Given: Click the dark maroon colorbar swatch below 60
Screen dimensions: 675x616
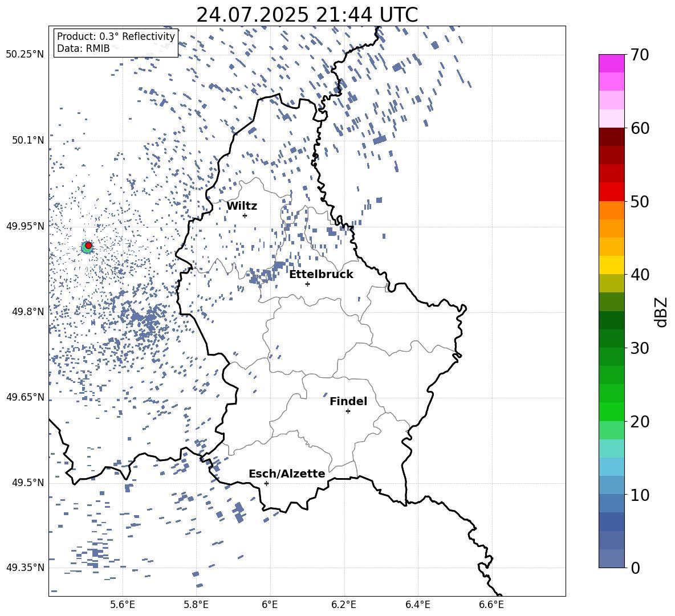Looking at the screenshot, I should pyautogui.click(x=611, y=137).
